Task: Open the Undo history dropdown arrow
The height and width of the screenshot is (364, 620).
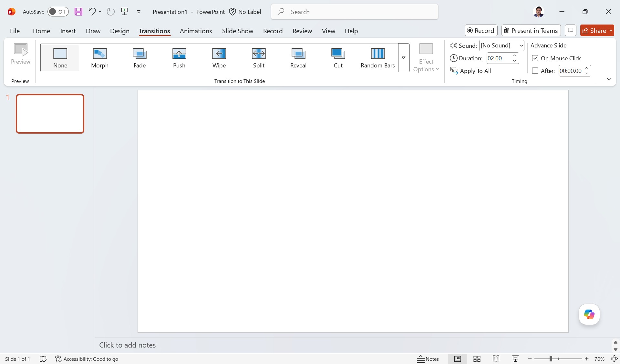Action: (100, 12)
